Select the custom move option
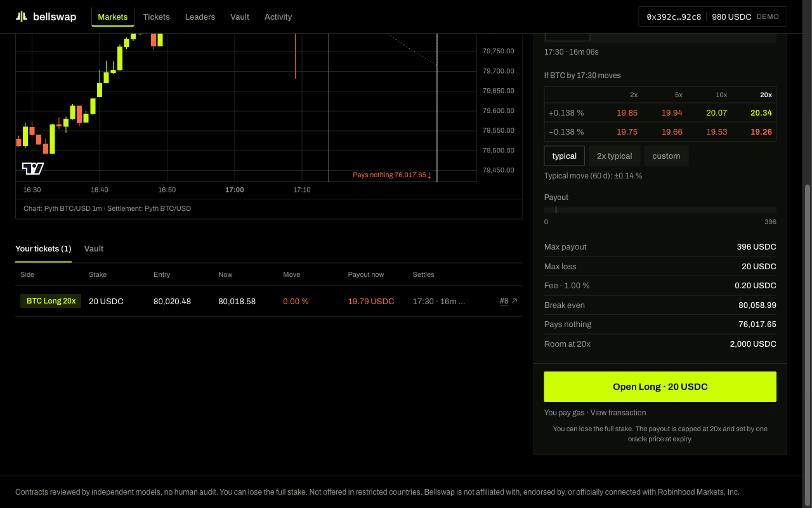812x508 pixels. point(666,156)
